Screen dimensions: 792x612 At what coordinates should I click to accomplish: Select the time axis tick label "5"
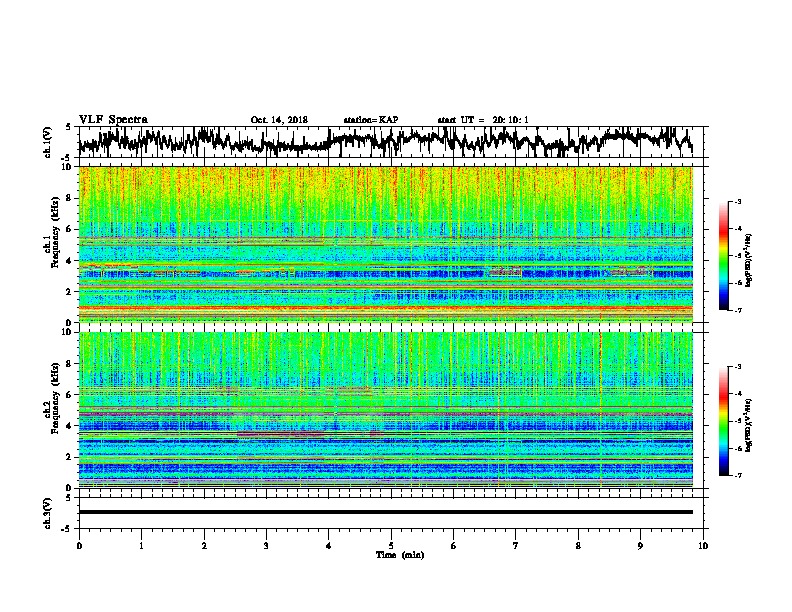[391, 545]
